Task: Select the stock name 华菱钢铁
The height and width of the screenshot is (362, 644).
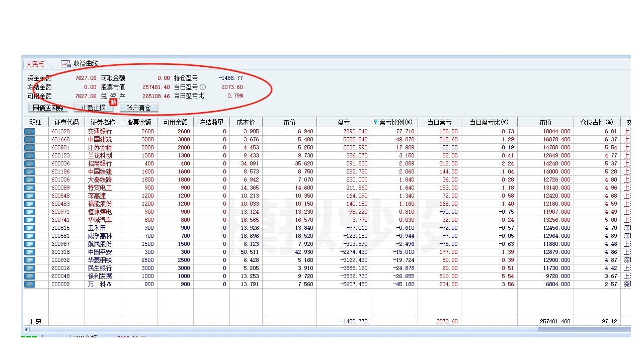Action: point(100,260)
